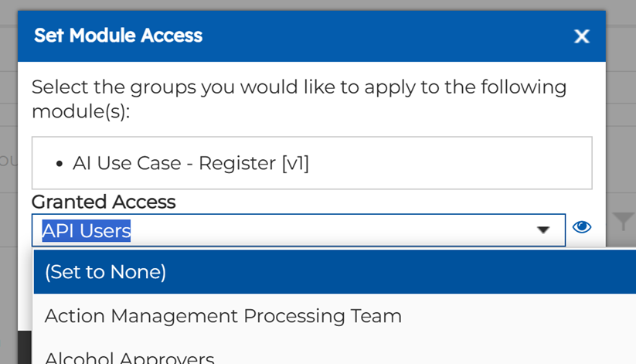Click the dimmed background right of the dialog header
Viewport: 636px width, 364px height.
point(621,36)
